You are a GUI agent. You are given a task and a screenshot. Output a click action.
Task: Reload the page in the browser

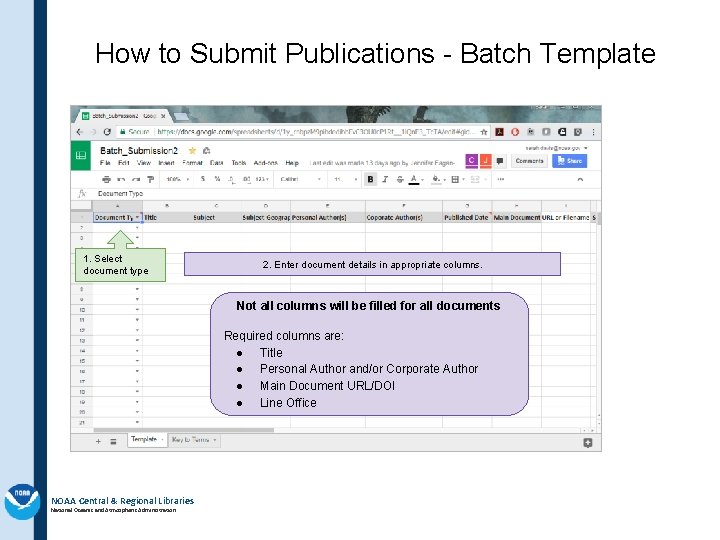pyautogui.click(x=107, y=132)
